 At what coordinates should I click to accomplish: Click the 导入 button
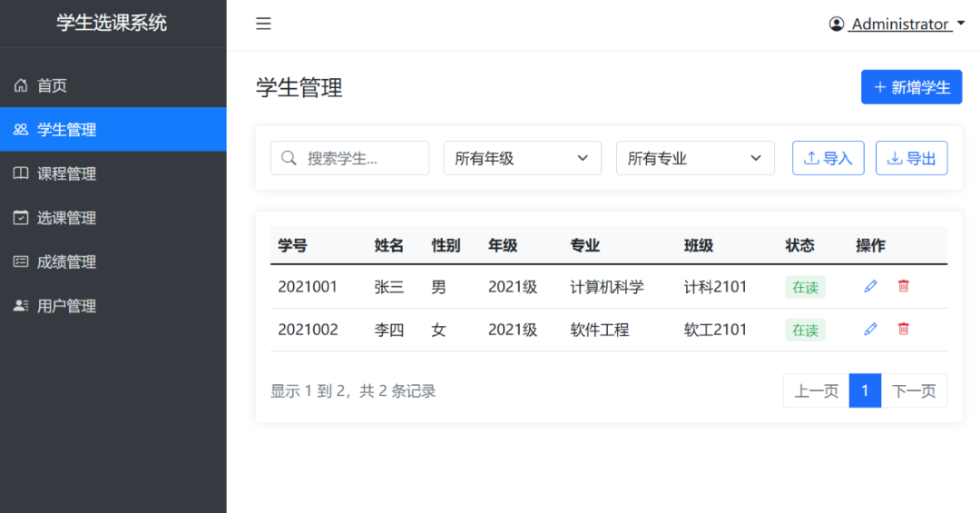tap(828, 158)
